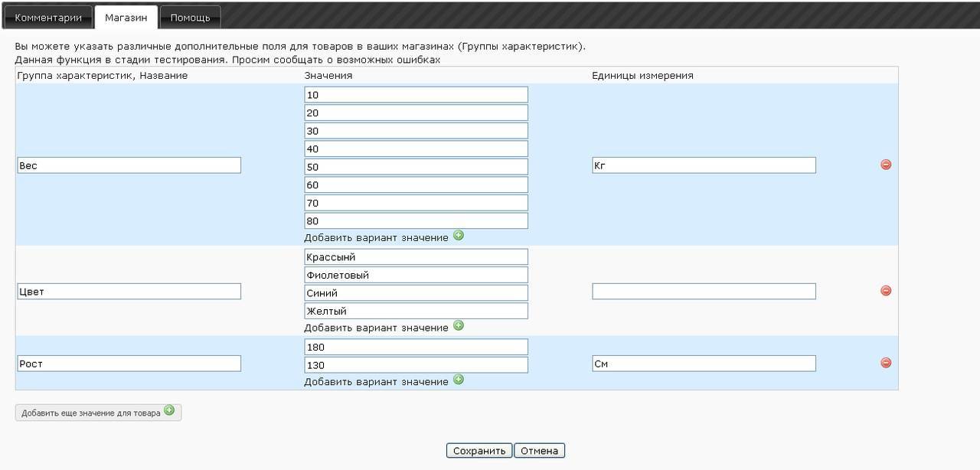The image size is (980, 470).
Task: Click the value field containing 180
Action: click(x=416, y=348)
